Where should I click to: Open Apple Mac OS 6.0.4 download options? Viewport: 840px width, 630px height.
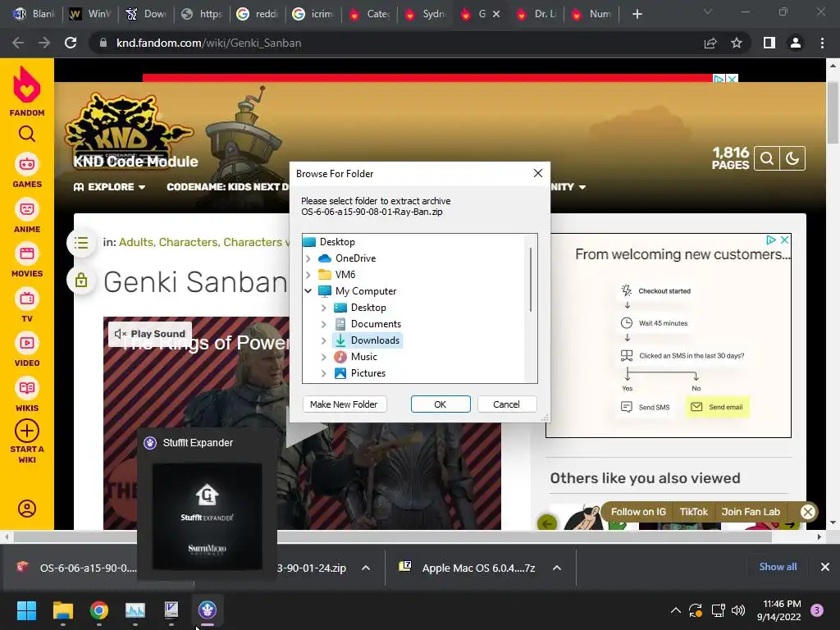pyautogui.click(x=557, y=568)
